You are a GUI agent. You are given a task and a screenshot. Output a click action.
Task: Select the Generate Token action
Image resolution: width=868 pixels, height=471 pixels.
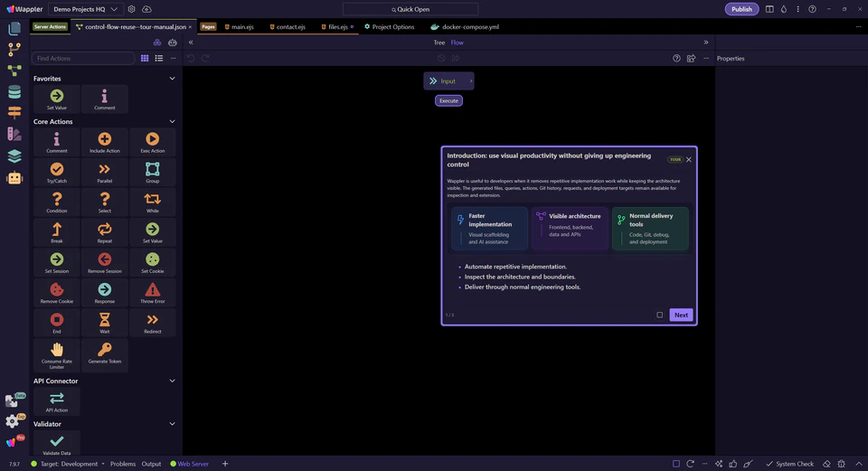[x=105, y=355]
